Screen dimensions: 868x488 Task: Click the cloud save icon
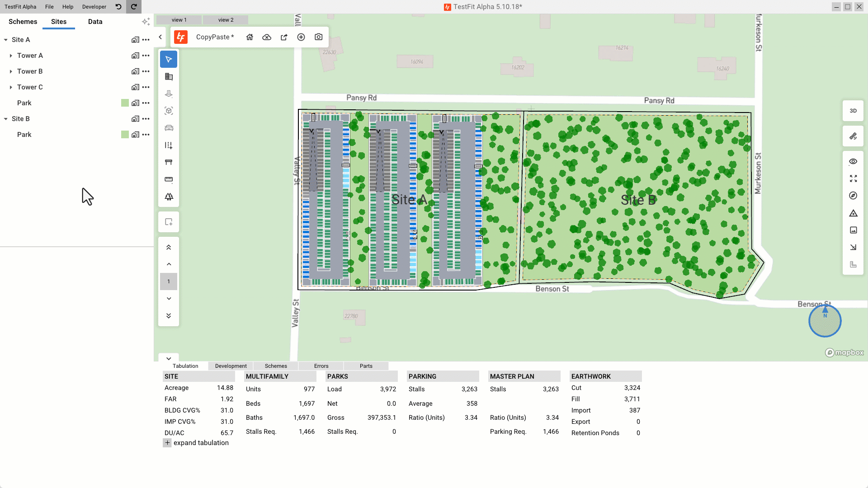click(267, 37)
